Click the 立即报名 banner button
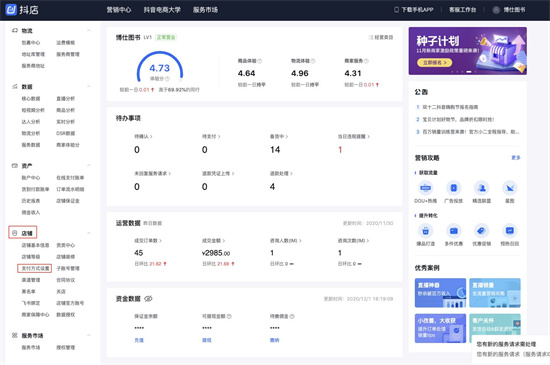Screen dimensions: 550x365 tap(435, 63)
